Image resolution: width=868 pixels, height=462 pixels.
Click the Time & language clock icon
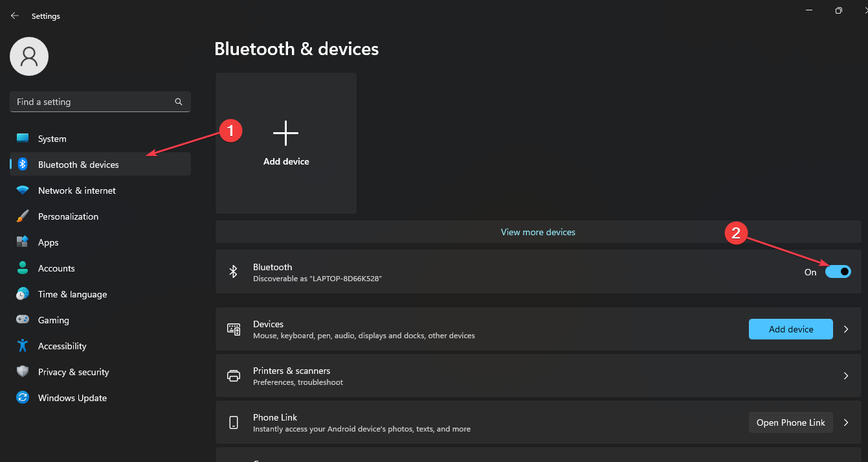click(x=23, y=294)
